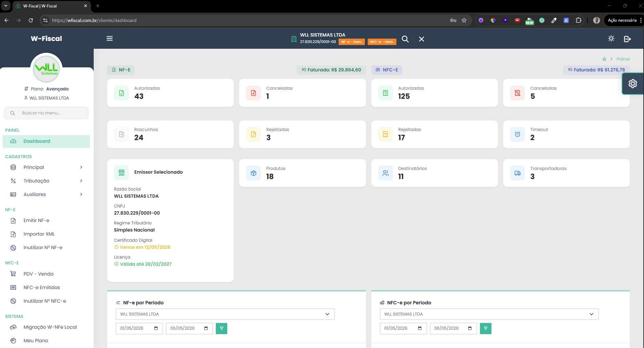This screenshot has width=644, height=348.
Task: Click the NFC-E section tag
Action: click(x=387, y=70)
